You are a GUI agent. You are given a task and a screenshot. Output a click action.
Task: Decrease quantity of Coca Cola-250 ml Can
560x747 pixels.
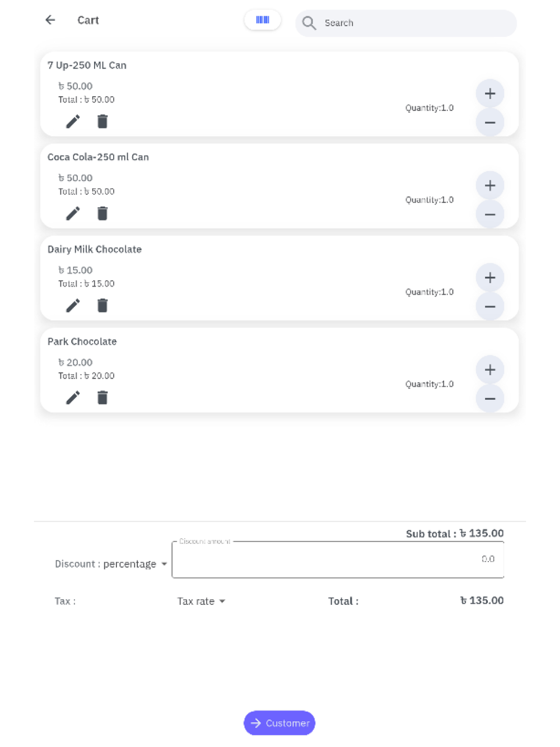coord(489,214)
